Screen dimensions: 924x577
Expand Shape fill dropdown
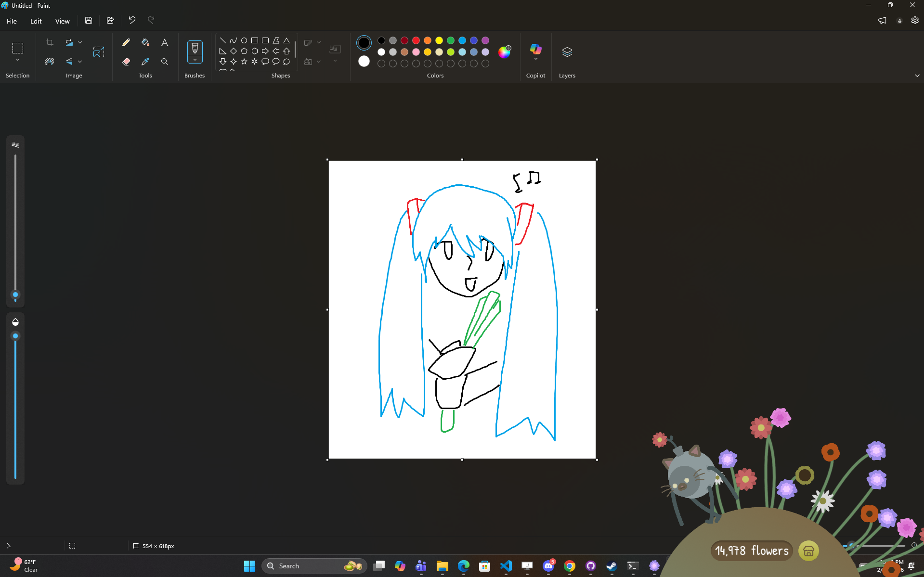click(319, 62)
